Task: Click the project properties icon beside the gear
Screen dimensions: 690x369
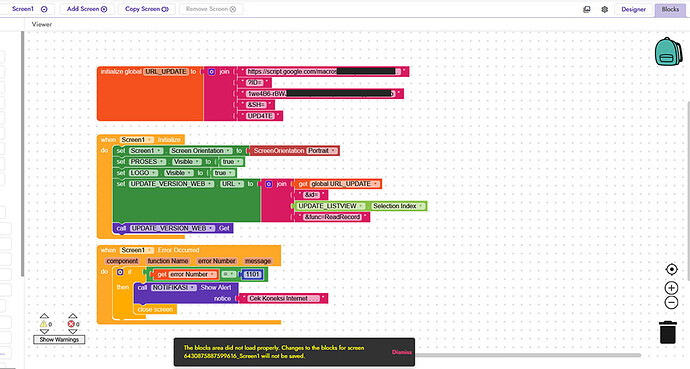Action: 587,9
